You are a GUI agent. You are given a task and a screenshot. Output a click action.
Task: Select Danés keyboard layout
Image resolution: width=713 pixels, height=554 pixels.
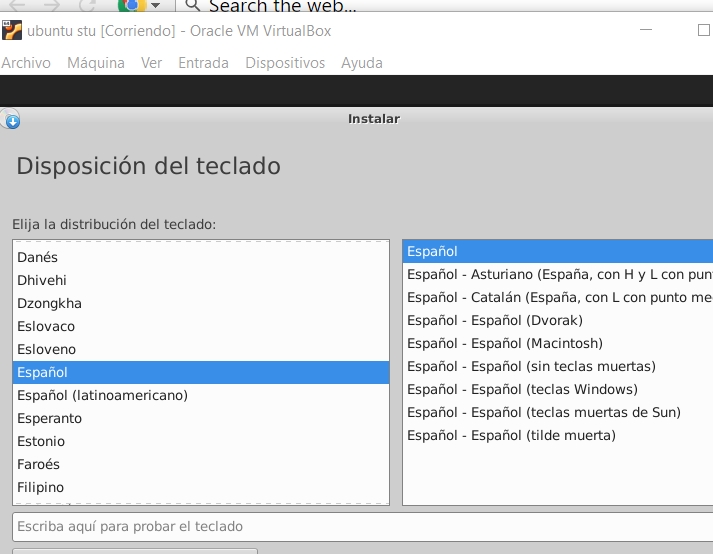tap(38, 257)
